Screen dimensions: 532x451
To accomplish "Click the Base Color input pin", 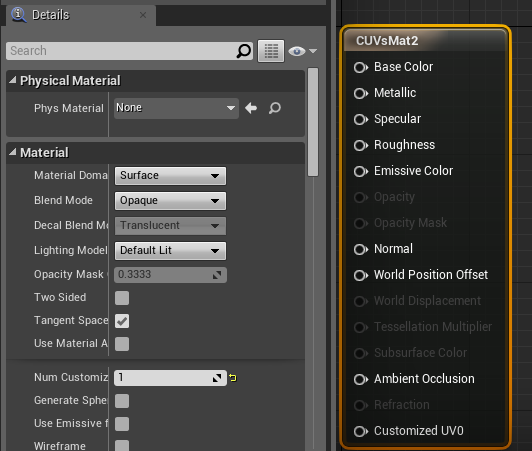I will click(361, 67).
